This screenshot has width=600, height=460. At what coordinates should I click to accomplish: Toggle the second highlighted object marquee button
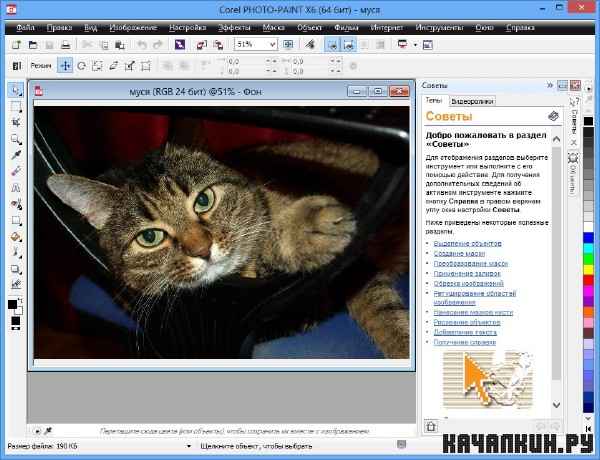coord(349,45)
